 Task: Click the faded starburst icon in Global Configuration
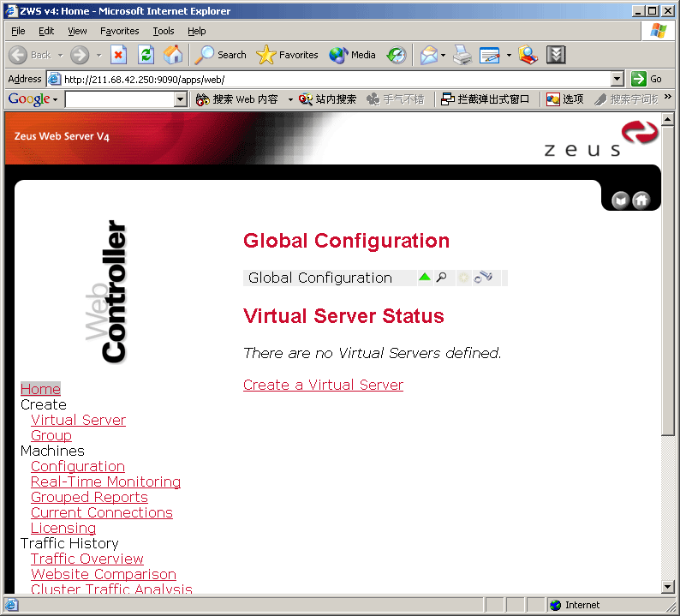pyautogui.click(x=463, y=278)
